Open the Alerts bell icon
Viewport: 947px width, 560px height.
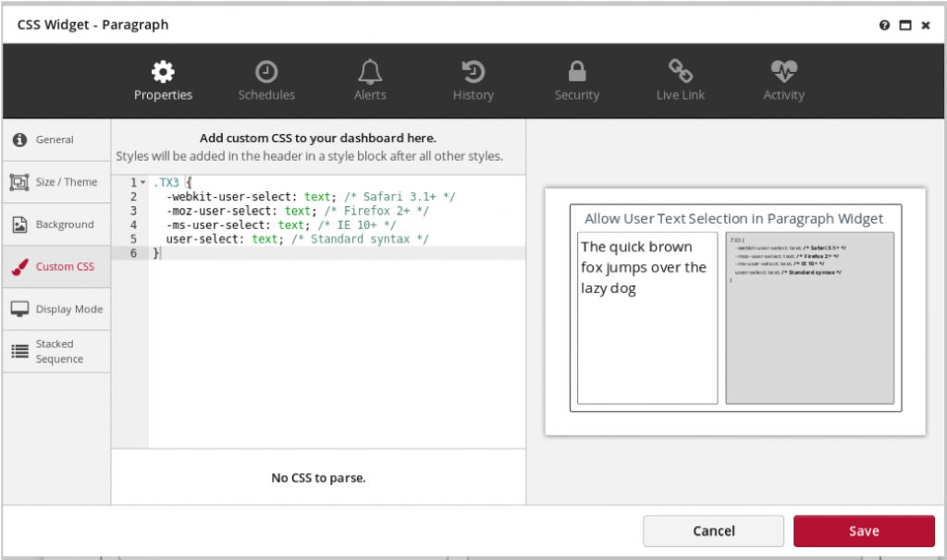[x=370, y=72]
